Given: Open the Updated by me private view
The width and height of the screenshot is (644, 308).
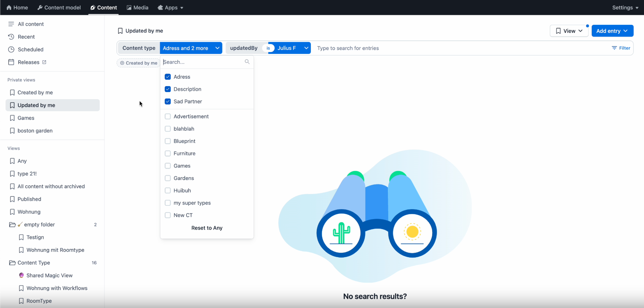Looking at the screenshot, I should pyautogui.click(x=52, y=105).
